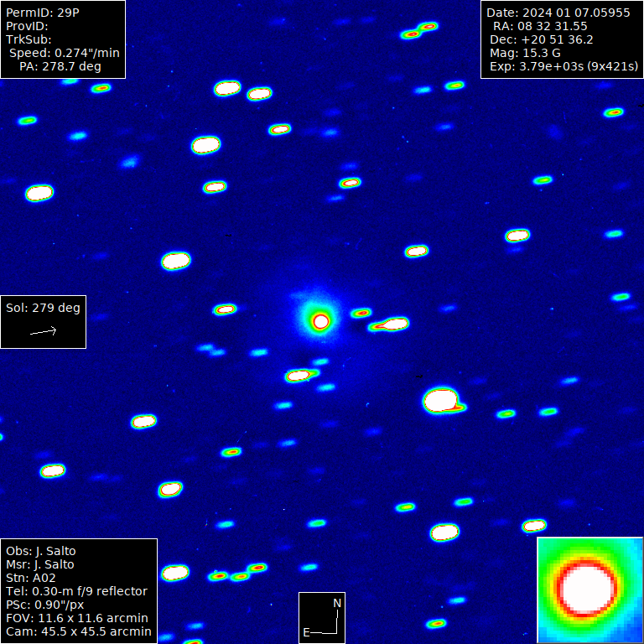
Task: Click the 'FOV: 11.6 x 11.6 arcmin' text
Action: pos(77,618)
